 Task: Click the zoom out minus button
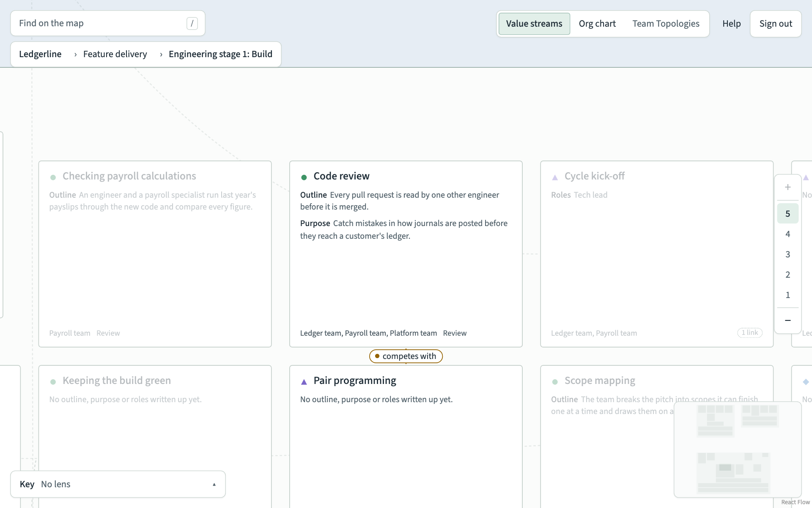pos(787,320)
